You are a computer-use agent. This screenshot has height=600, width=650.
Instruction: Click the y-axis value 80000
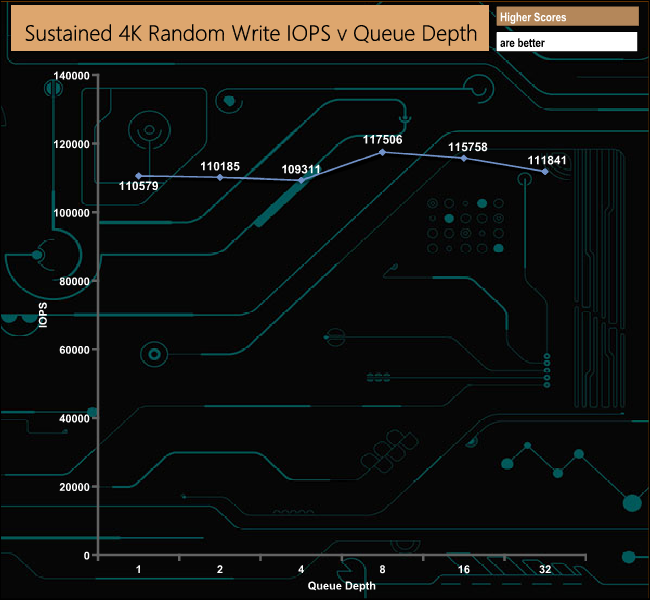[74, 282]
